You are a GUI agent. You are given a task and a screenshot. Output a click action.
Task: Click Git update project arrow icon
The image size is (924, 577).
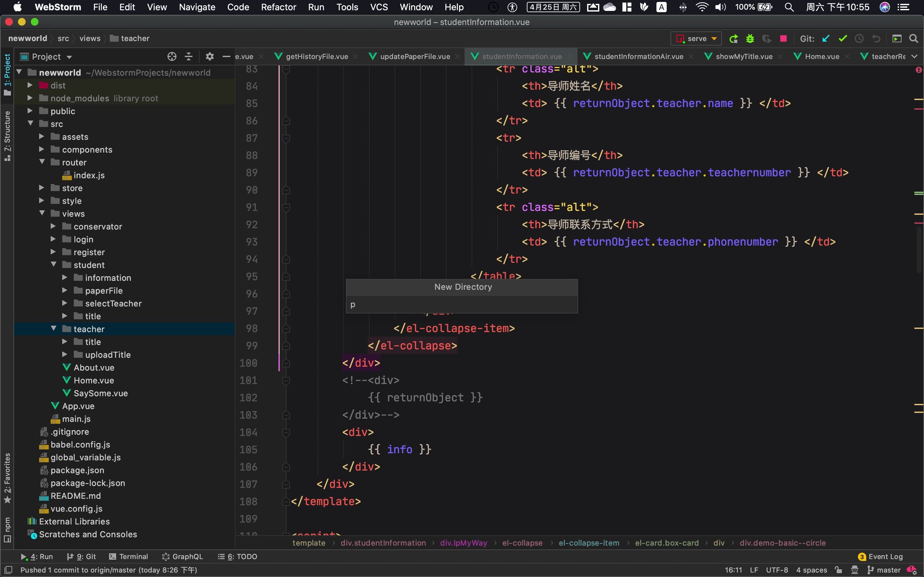[x=826, y=38]
